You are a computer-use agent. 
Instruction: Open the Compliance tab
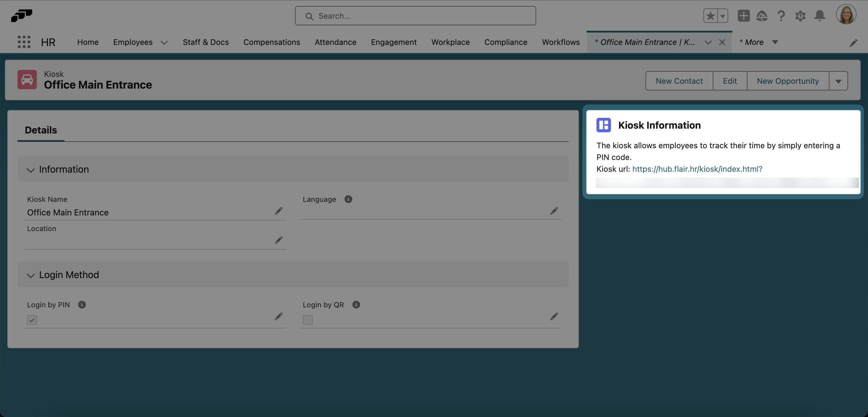tap(506, 42)
